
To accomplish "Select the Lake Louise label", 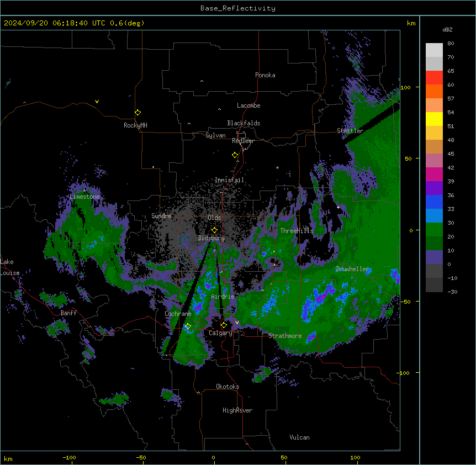I will click(10, 267).
